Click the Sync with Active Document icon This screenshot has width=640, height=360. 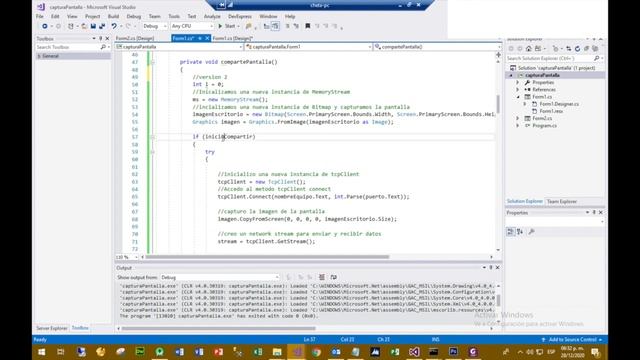[568, 49]
